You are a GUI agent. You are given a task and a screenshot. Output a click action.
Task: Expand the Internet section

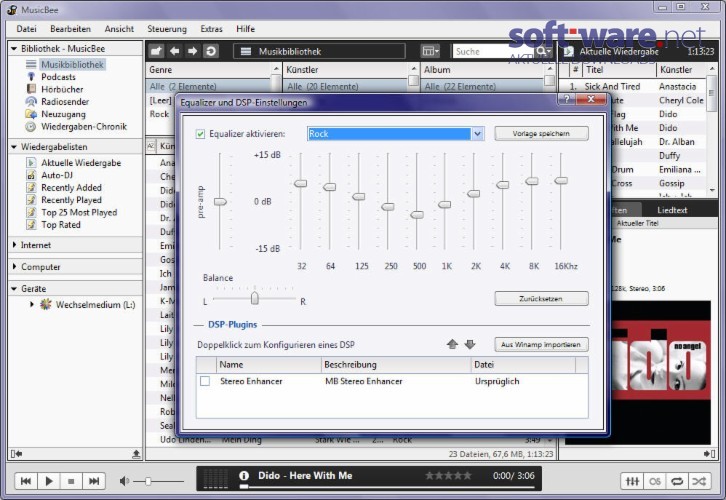pyautogui.click(x=14, y=245)
